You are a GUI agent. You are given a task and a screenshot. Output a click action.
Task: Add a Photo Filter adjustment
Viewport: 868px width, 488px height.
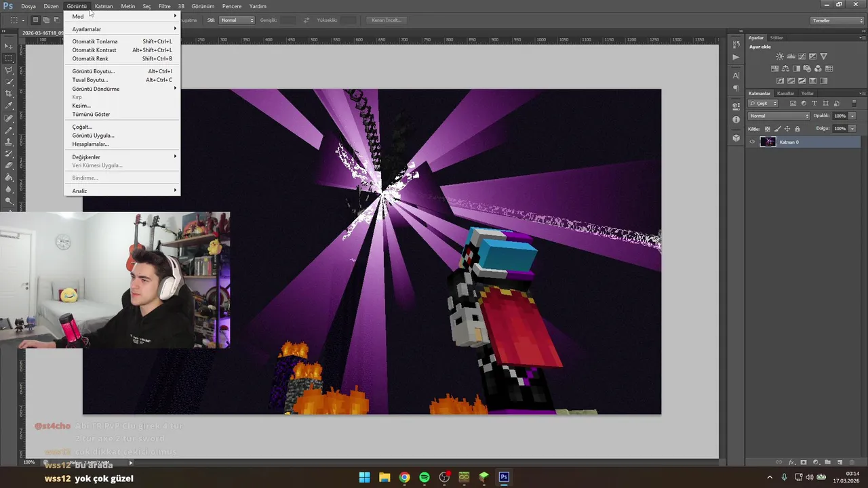tap(807, 68)
